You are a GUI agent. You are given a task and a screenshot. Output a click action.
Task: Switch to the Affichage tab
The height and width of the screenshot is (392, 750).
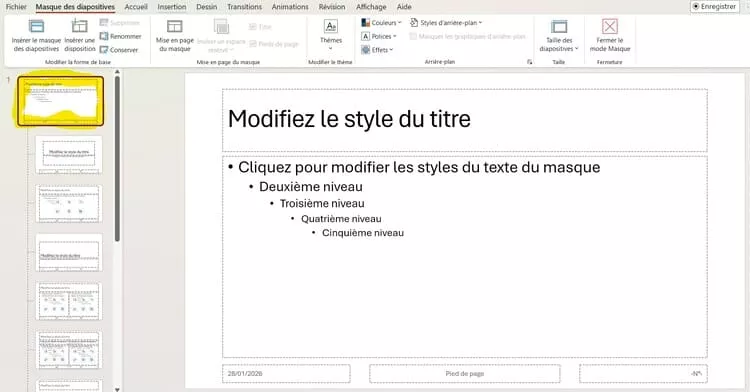tap(371, 7)
